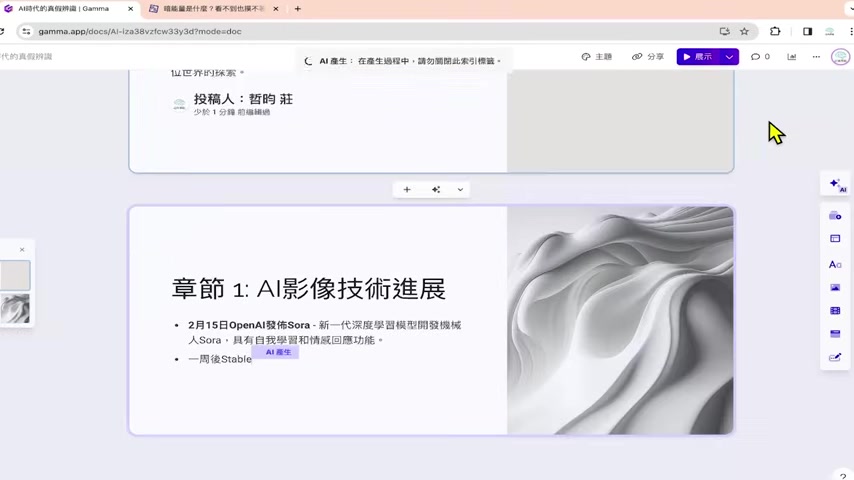The height and width of the screenshot is (480, 854).
Task: Select wavy image card thumbnail in filmstrip
Action: (15, 309)
